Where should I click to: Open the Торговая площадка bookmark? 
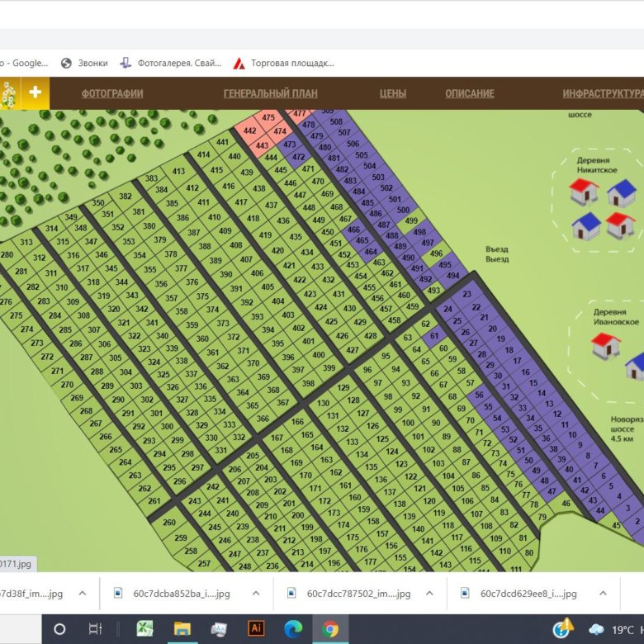click(284, 63)
